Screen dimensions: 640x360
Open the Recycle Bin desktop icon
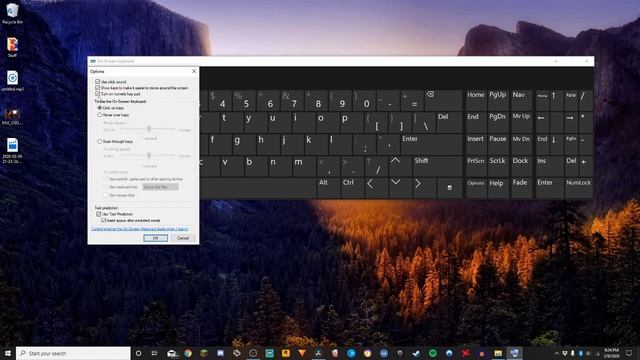[x=12, y=13]
